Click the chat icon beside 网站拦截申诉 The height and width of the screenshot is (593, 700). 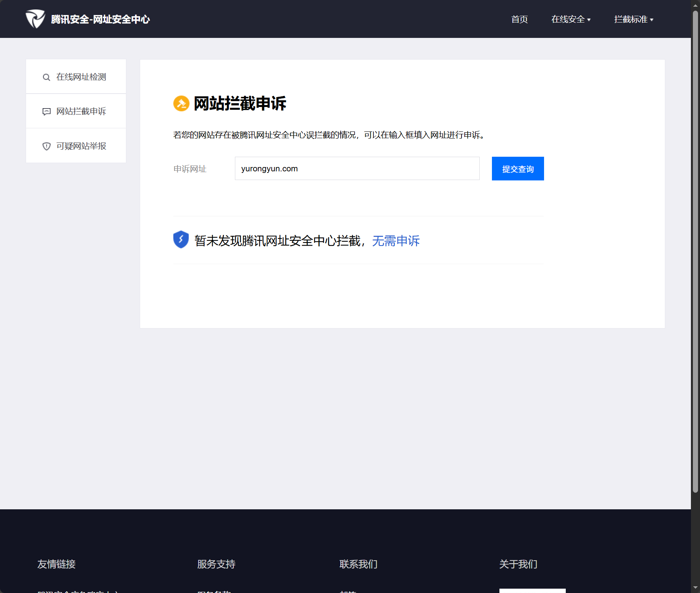47,112
